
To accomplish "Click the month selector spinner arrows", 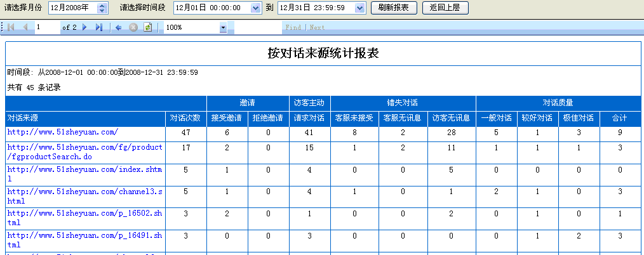I will click(103, 8).
